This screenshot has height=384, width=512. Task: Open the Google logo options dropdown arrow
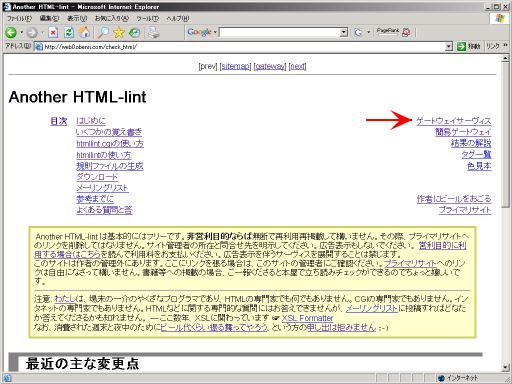point(215,32)
